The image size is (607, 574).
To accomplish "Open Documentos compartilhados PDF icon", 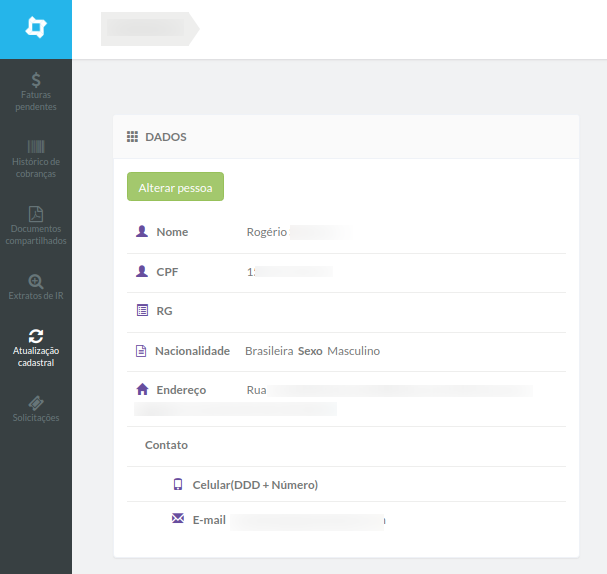I will tap(36, 214).
